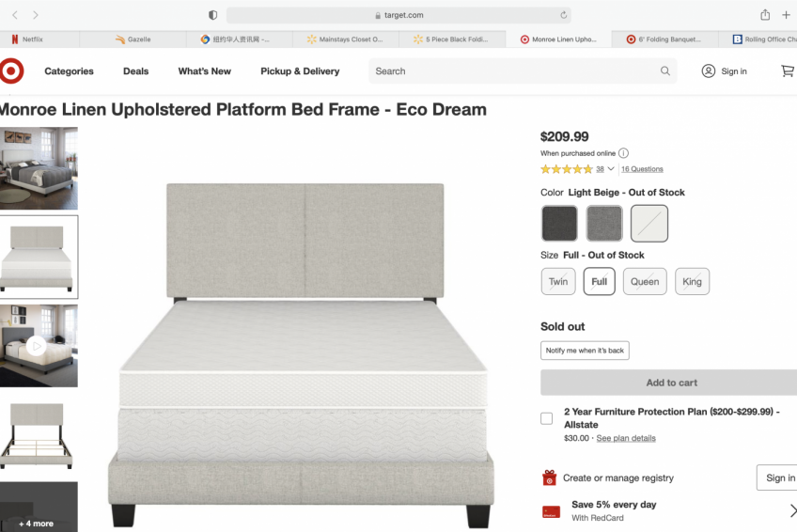Choose the dark charcoal color swatch
797x532 pixels.
tap(559, 224)
